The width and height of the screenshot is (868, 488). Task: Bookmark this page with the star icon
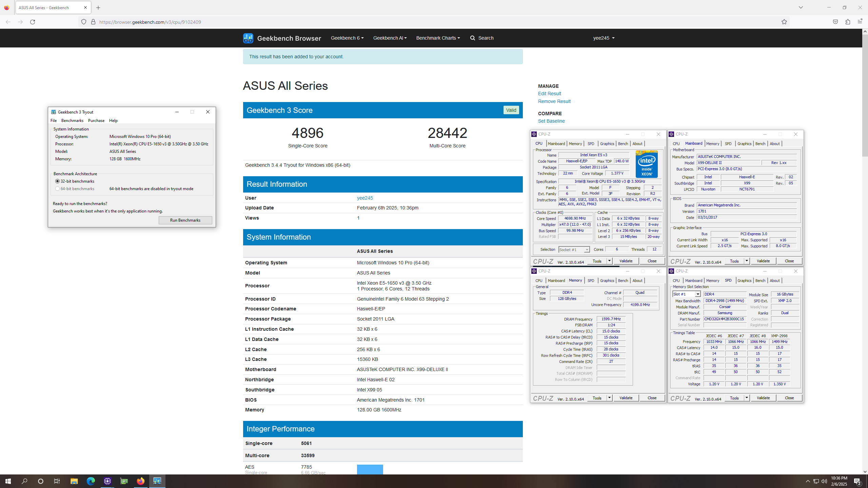click(784, 22)
